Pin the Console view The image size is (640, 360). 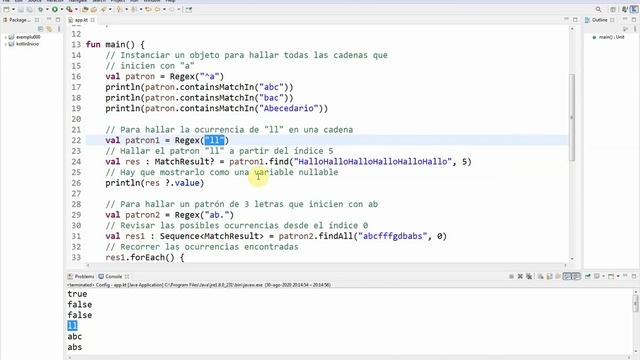pyautogui.click(x=588, y=276)
